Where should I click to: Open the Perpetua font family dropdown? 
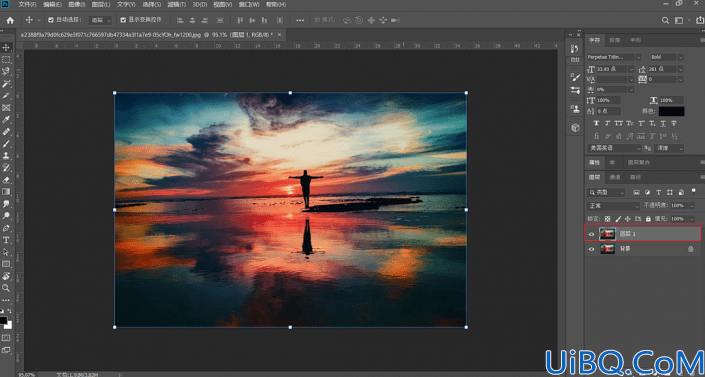tap(614, 57)
